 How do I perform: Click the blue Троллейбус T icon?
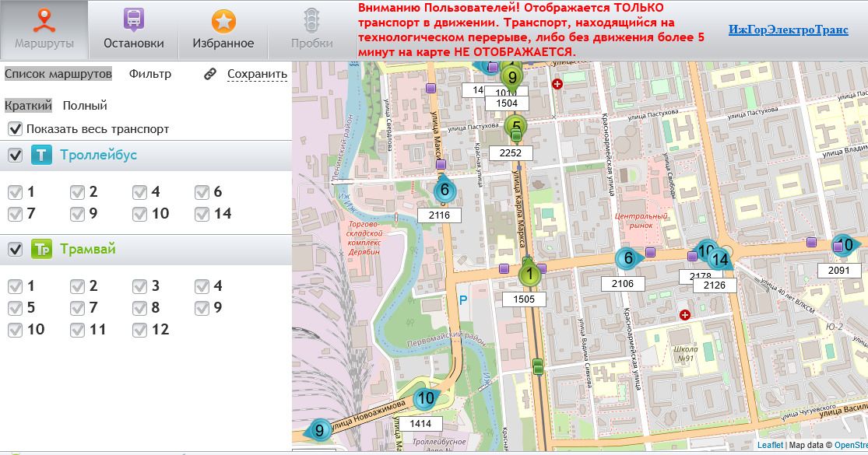(41, 156)
